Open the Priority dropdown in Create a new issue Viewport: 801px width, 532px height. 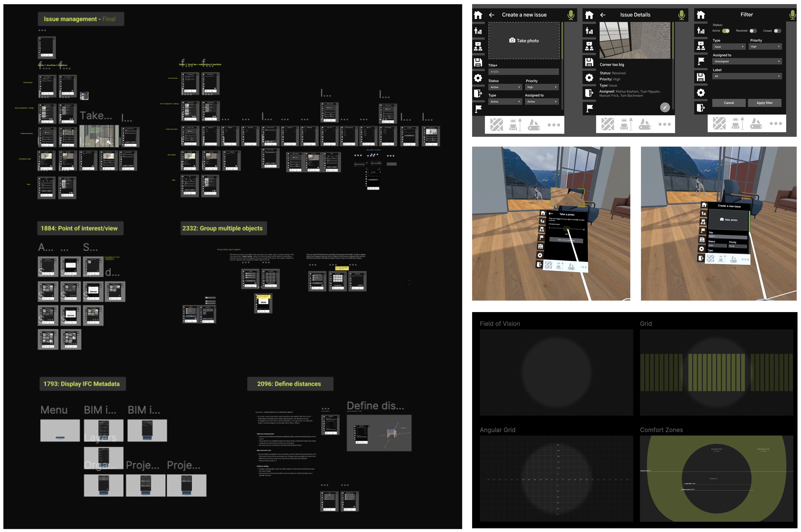click(542, 87)
